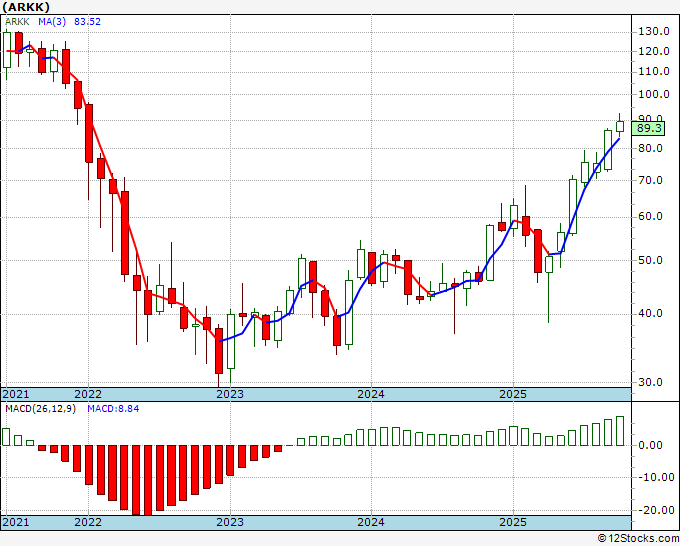Click the 60.0 price axis label
The height and width of the screenshot is (546, 680).
tap(650, 216)
